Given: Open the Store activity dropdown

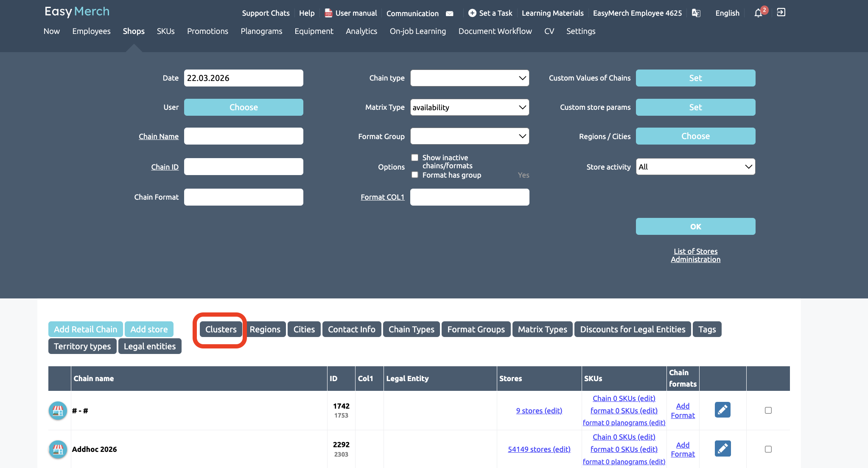Looking at the screenshot, I should pyautogui.click(x=695, y=167).
